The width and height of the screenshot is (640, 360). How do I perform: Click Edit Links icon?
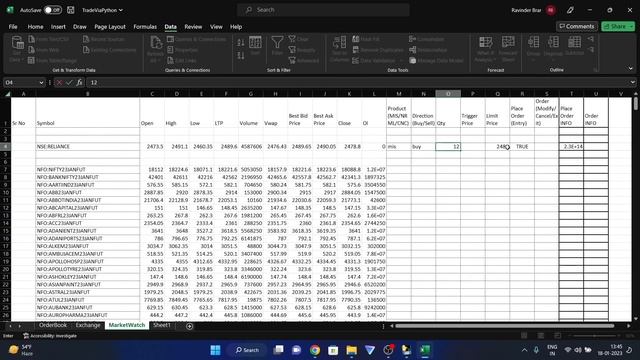click(170, 60)
